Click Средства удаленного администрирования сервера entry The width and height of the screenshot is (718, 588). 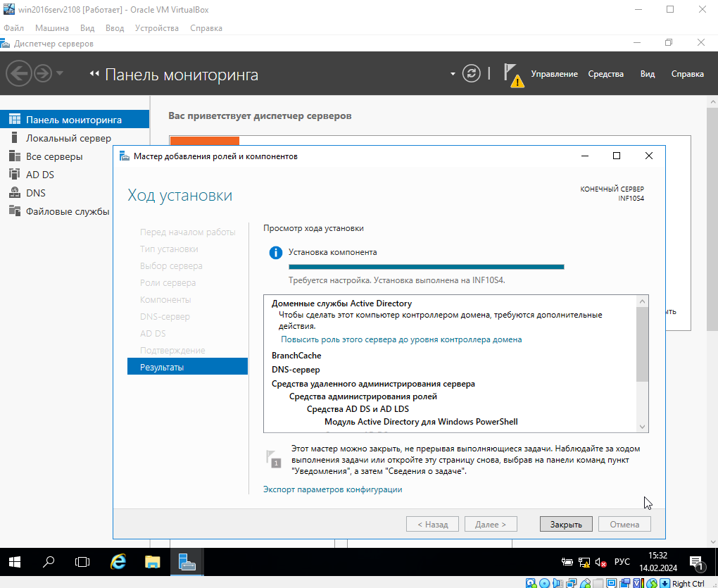click(373, 384)
